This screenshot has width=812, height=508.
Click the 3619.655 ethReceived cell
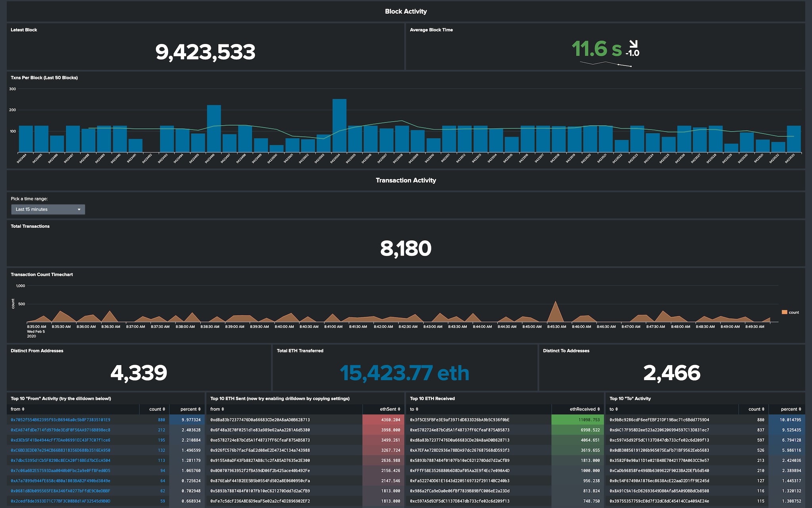pos(578,450)
